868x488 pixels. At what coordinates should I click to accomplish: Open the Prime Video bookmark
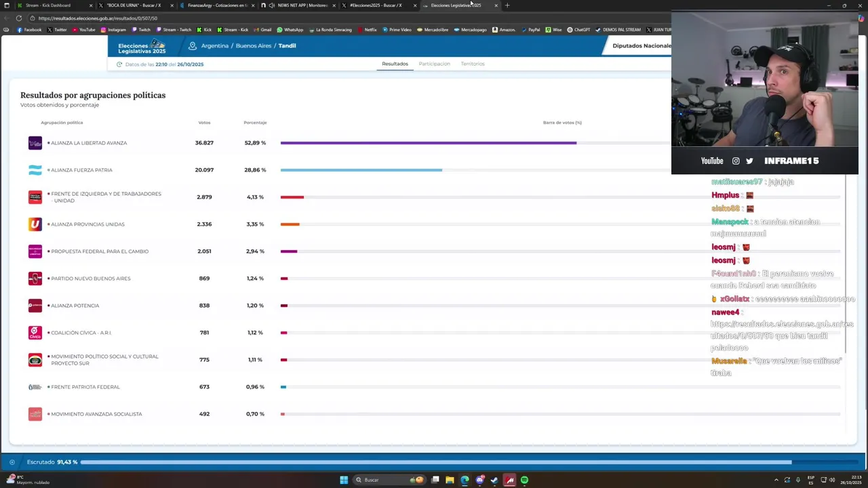pos(397,30)
